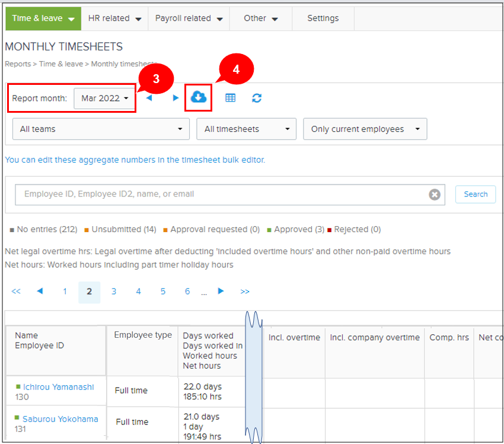Select page 5 in the pagination
This screenshot has height=444, width=504.
162,291
